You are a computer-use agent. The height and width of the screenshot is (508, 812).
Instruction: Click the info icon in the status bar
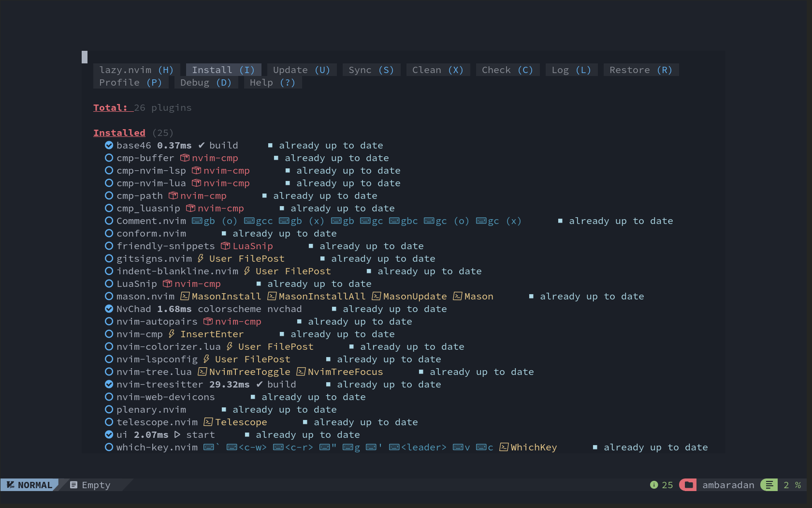click(654, 485)
